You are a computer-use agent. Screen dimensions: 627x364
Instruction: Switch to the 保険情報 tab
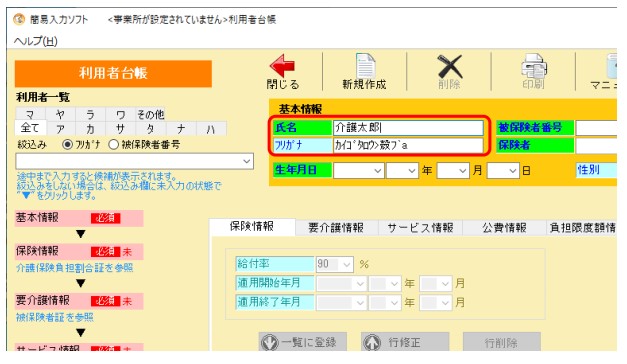tap(252, 226)
